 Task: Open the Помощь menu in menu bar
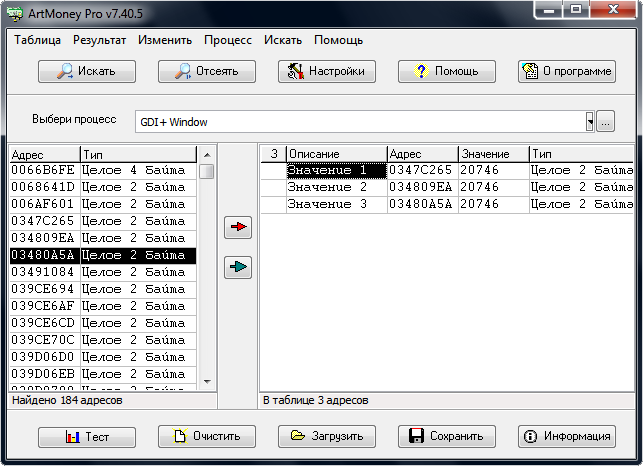pyautogui.click(x=338, y=40)
